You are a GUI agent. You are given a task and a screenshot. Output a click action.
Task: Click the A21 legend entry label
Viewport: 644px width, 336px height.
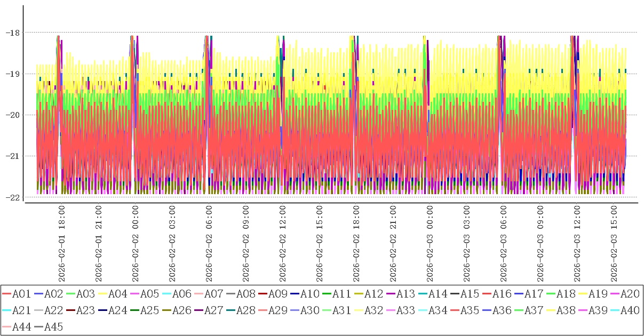coord(21,310)
